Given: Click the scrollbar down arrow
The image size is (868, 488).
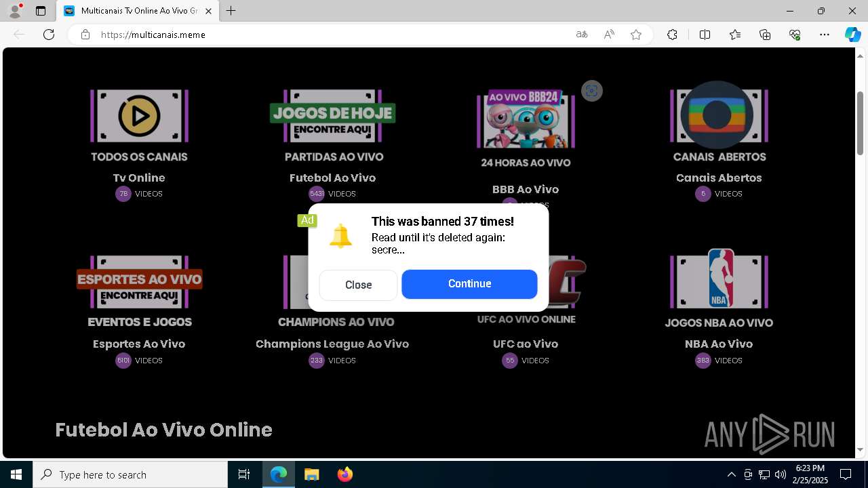Looking at the screenshot, I should click(861, 449).
